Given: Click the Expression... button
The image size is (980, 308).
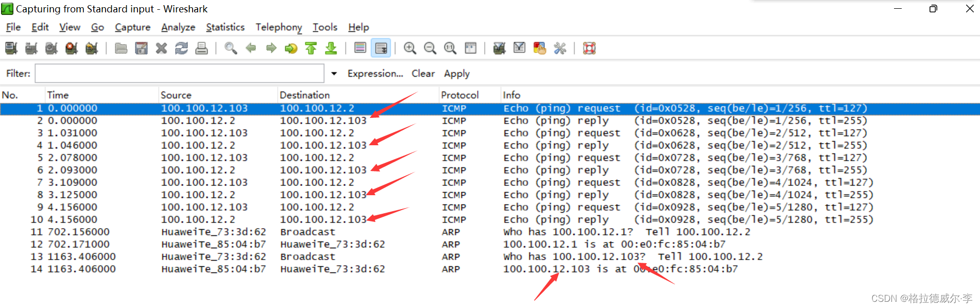Looking at the screenshot, I should pyautogui.click(x=375, y=74).
